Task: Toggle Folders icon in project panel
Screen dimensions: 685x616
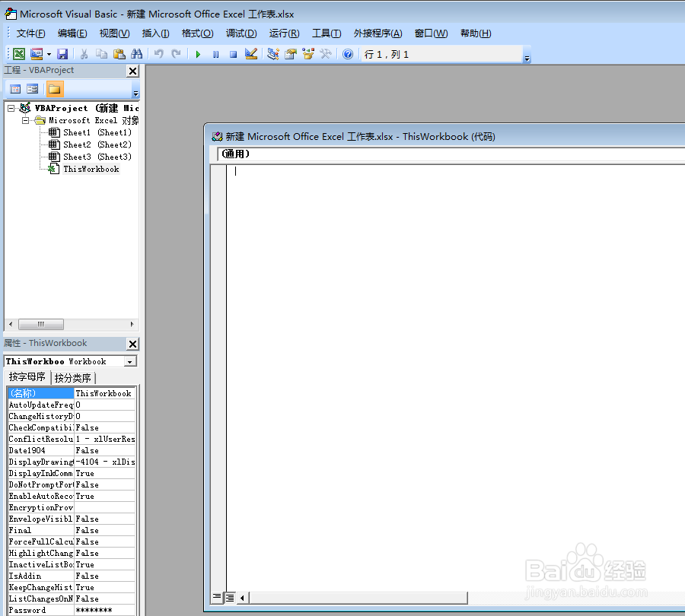Action: (55, 89)
